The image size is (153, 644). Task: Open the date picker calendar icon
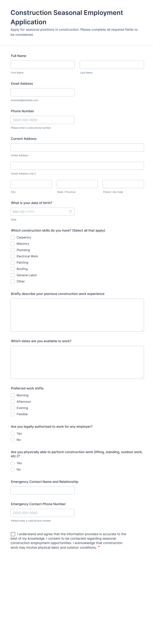pos(71,212)
